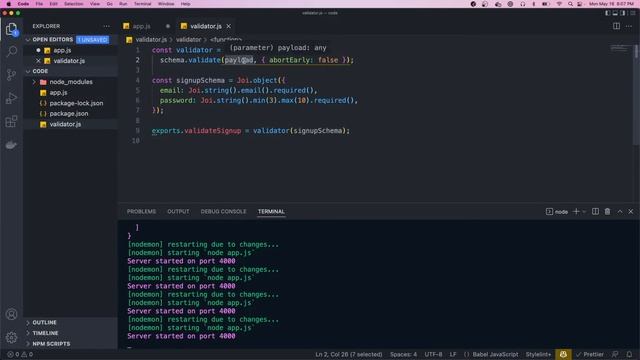Collapse the CODE folder section
The width and height of the screenshot is (640, 360).
pos(28,71)
